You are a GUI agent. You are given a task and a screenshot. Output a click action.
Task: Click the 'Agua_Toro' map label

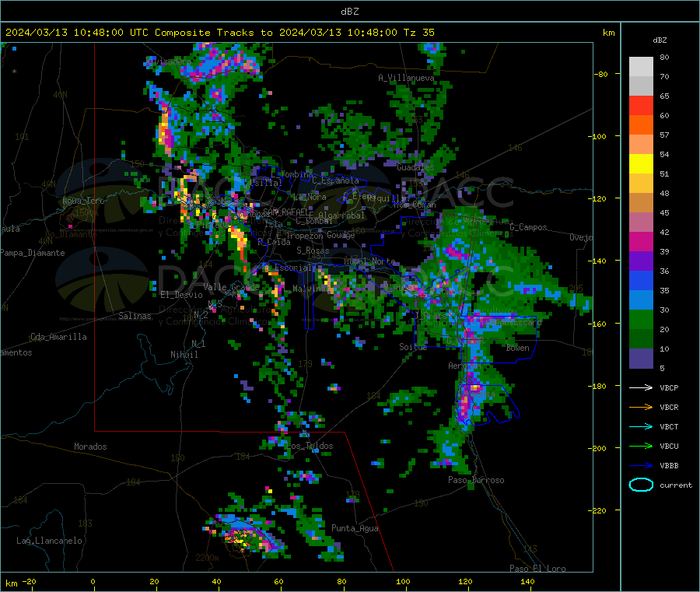point(83,201)
